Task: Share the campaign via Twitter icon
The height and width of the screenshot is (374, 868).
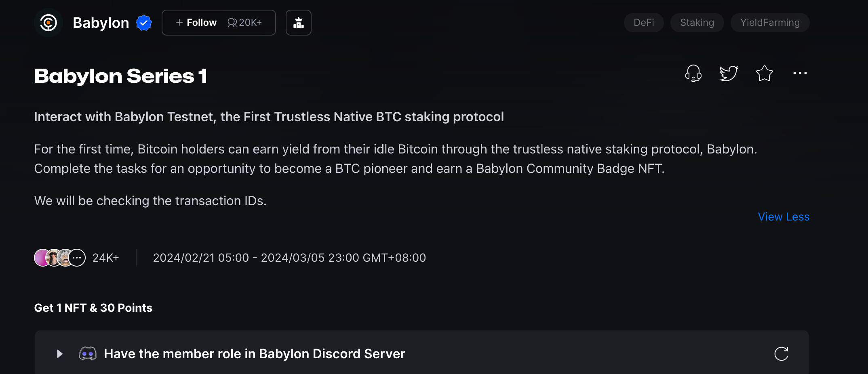Action: pos(729,73)
